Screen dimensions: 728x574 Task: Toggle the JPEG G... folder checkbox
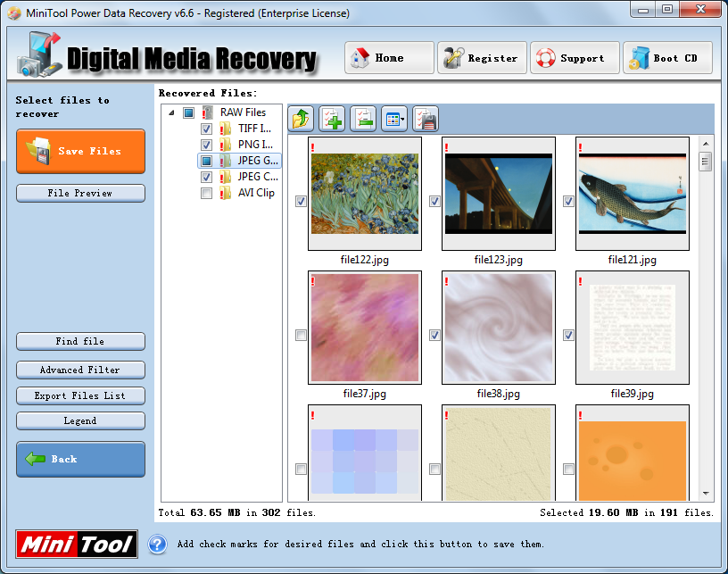(206, 161)
